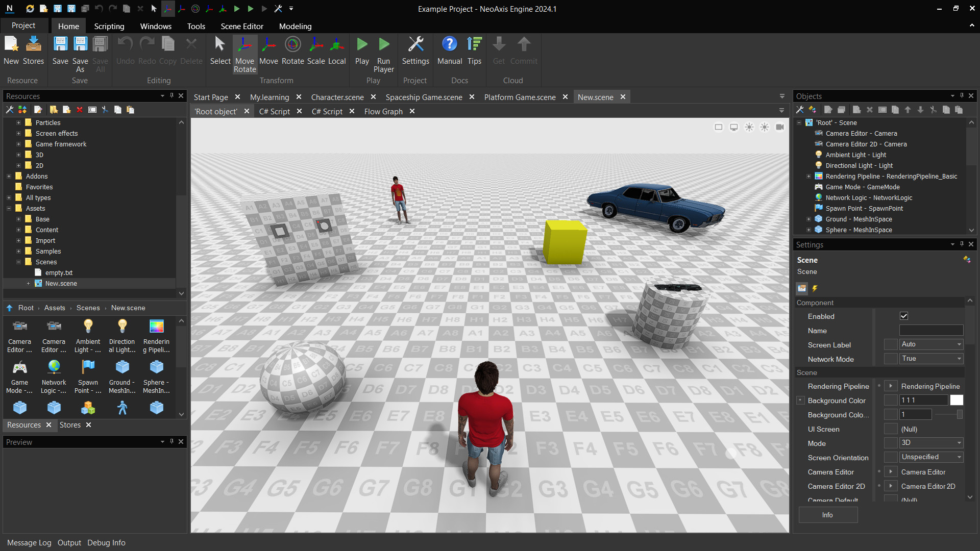Toggle the Network Mode default checkbox

point(891,359)
